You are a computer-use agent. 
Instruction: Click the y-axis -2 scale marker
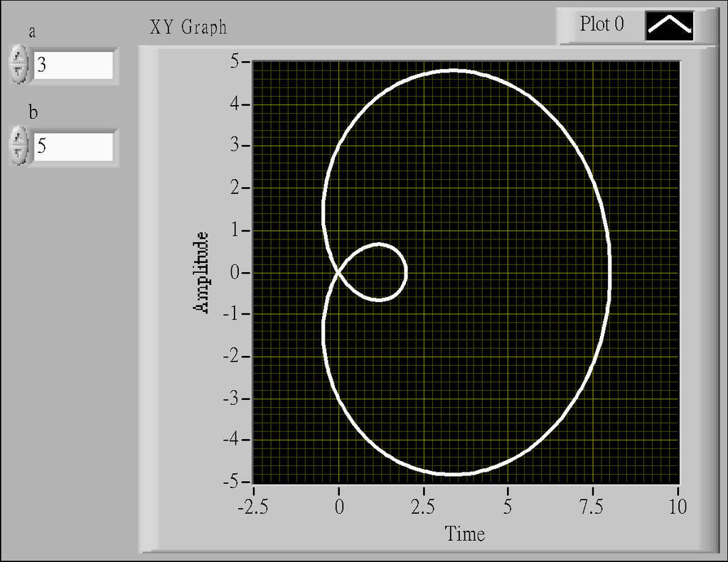[x=231, y=357]
